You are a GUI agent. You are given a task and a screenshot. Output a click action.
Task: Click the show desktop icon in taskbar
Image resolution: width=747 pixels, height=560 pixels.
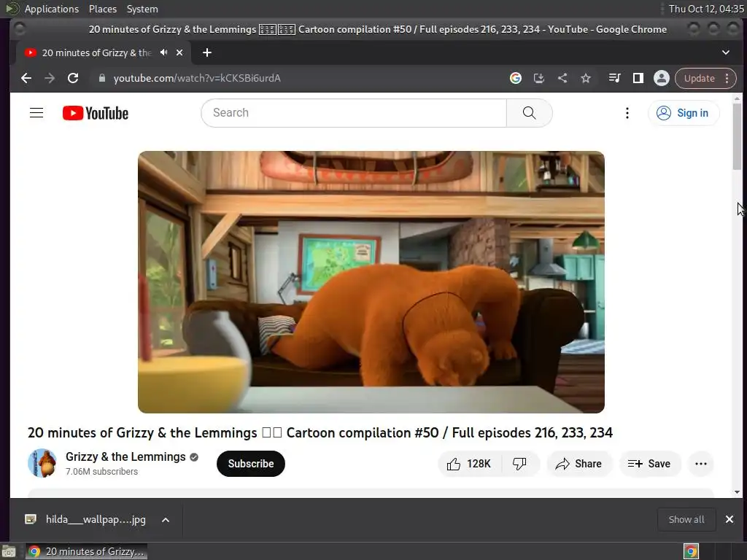(9, 551)
